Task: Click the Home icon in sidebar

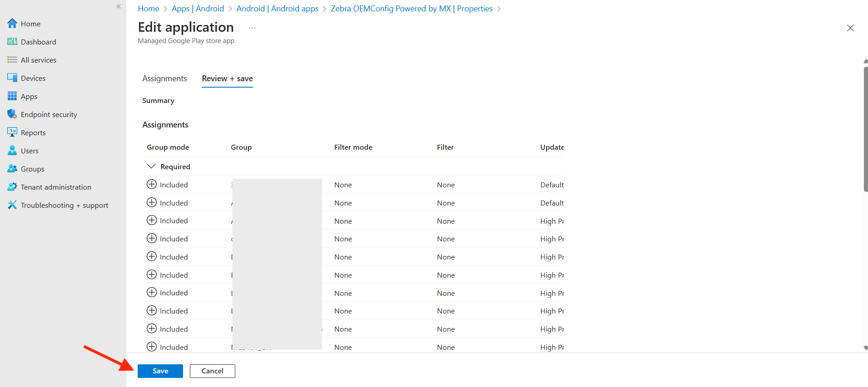Action: pyautogui.click(x=12, y=24)
